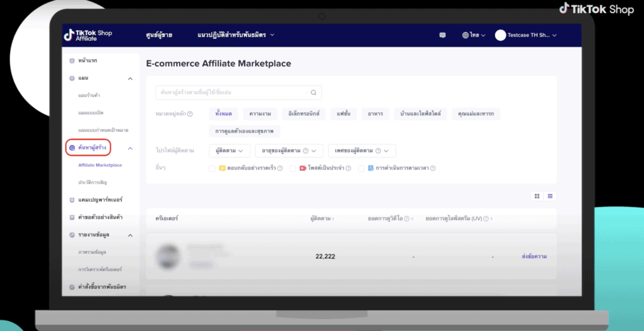Open ภาพรวมข้อมูล in sidebar
Image resolution: width=644 pixels, height=331 pixels.
coord(92,252)
